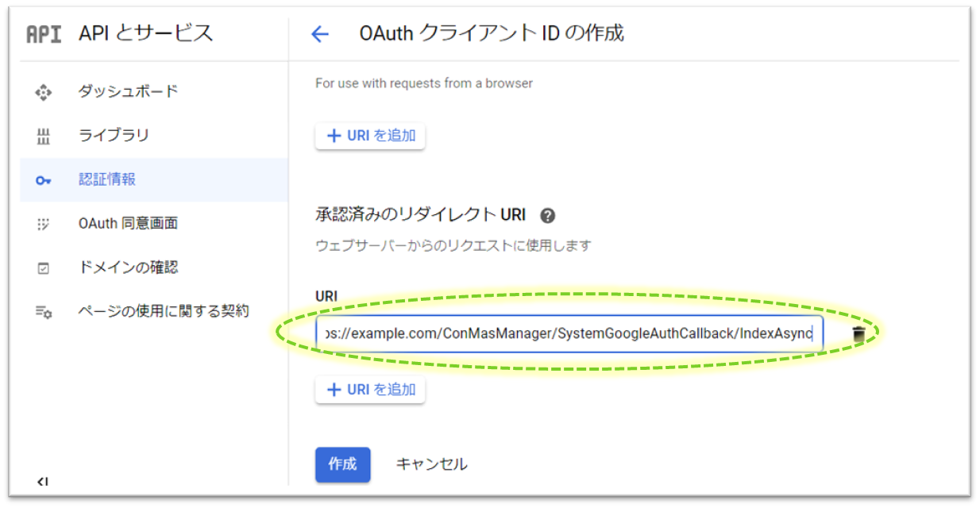
Task: Click the upper URI を追加 button
Action: [370, 136]
